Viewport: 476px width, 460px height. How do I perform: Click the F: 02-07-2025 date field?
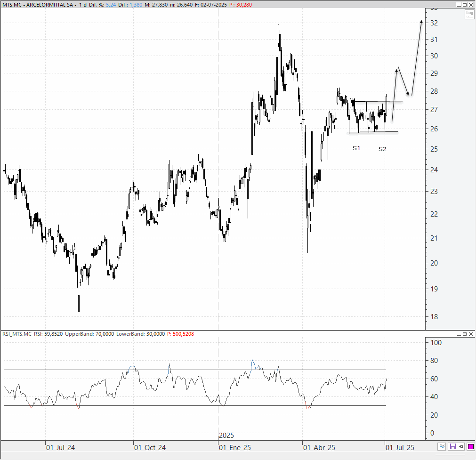[x=210, y=5]
